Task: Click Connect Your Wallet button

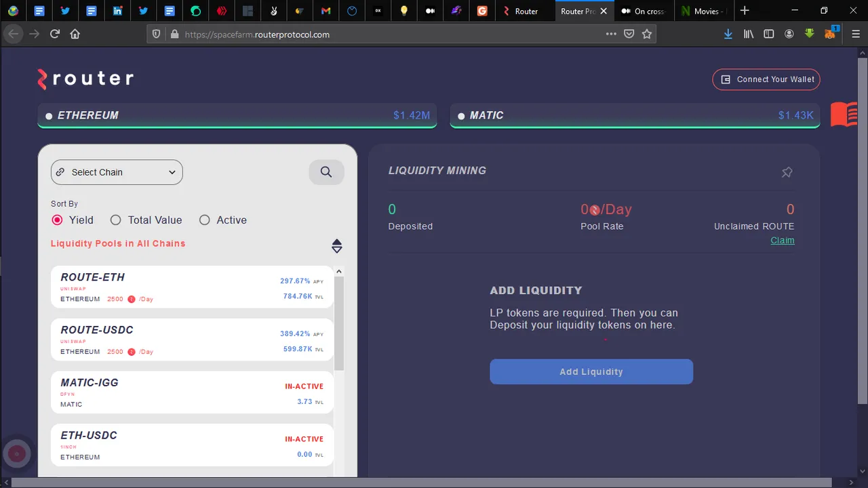Action: pos(766,79)
